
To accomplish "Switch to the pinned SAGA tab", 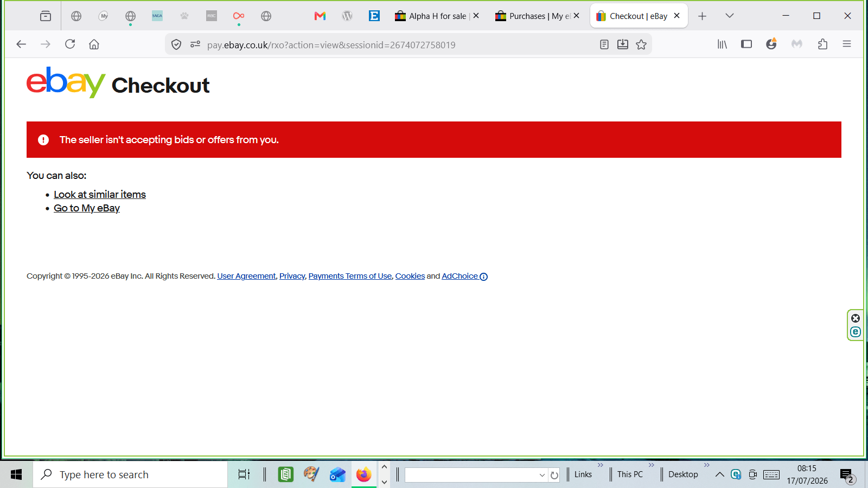I will point(157,16).
